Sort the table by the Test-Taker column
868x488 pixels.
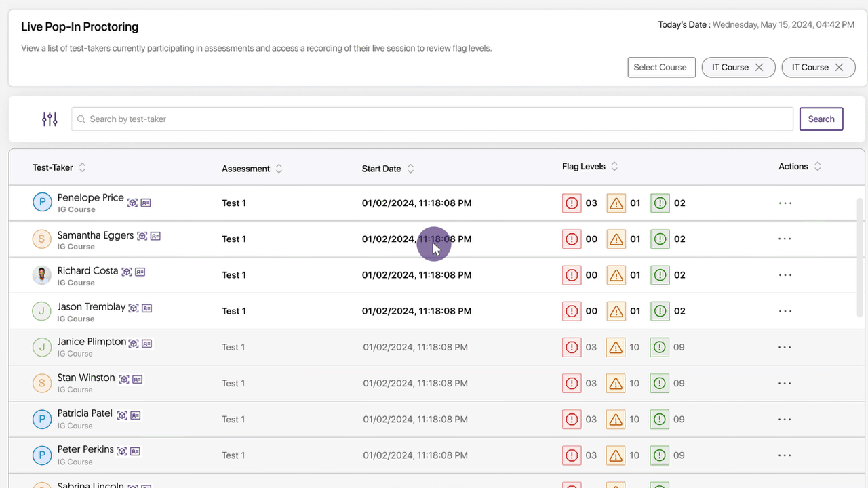[x=82, y=168]
